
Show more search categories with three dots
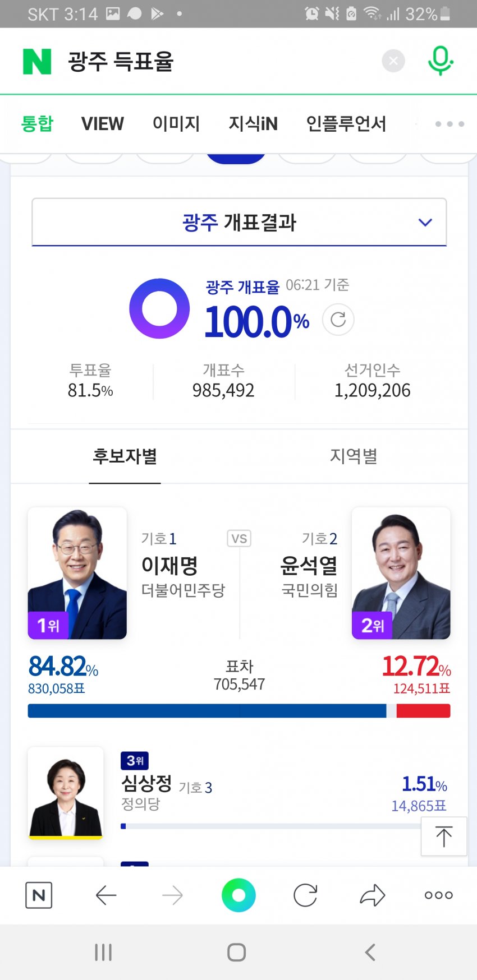coord(450,123)
